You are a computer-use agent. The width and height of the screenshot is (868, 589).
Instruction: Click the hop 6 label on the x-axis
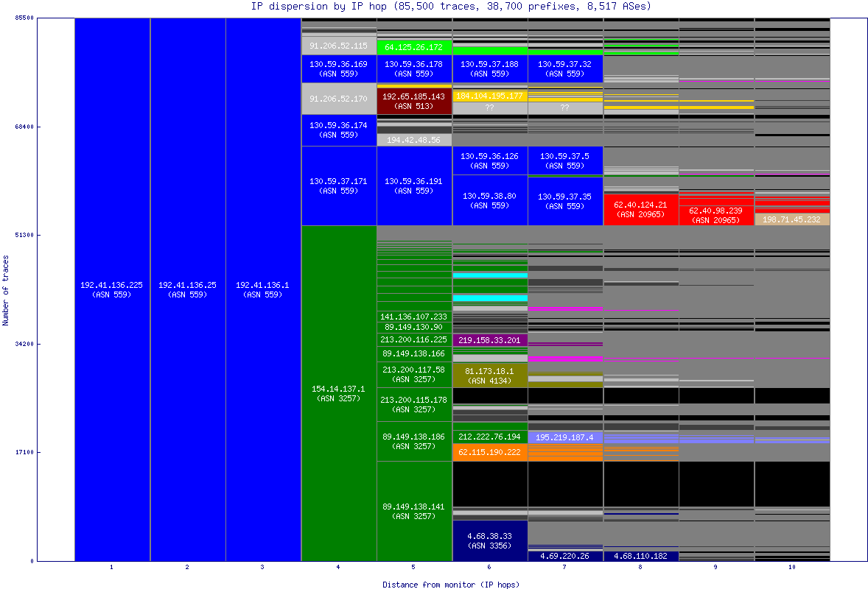click(488, 568)
